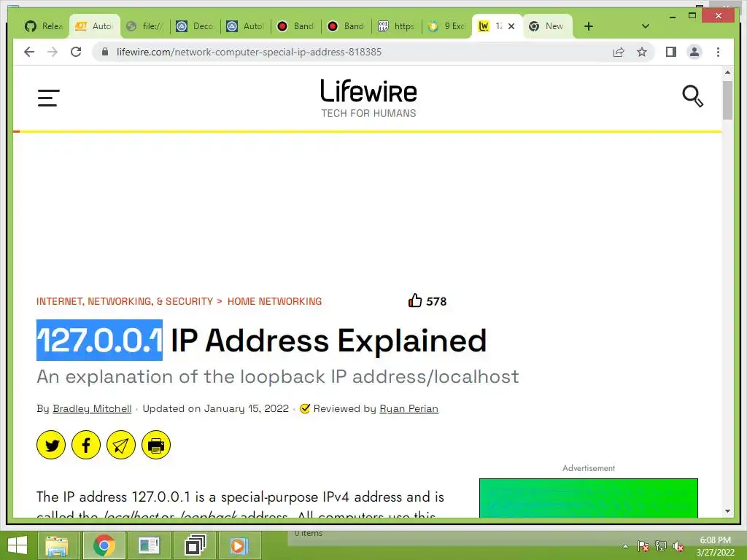The height and width of the screenshot is (560, 747).
Task: Open File Explorer from taskbar
Action: [x=57, y=545]
